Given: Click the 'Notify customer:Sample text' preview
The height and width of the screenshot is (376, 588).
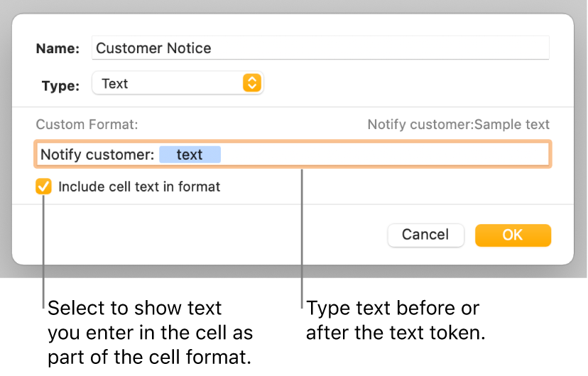Looking at the screenshot, I should [458, 125].
